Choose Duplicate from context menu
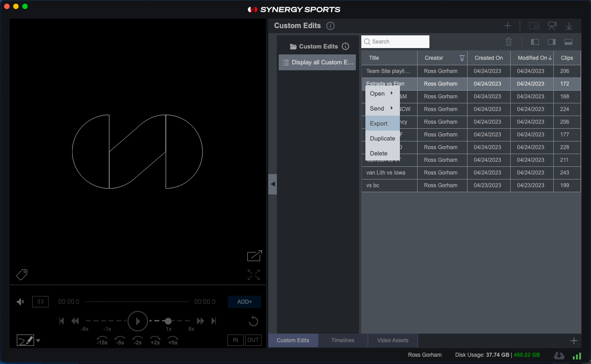The width and height of the screenshot is (591, 364). click(383, 138)
